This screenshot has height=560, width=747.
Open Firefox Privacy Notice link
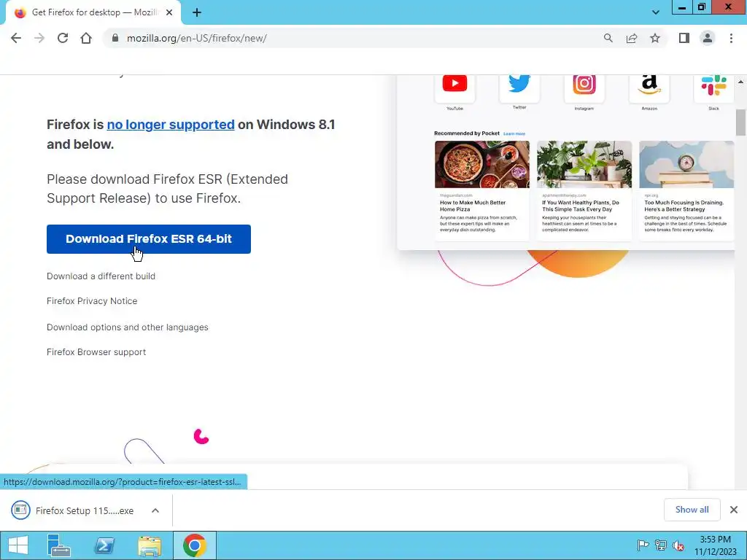tap(92, 301)
